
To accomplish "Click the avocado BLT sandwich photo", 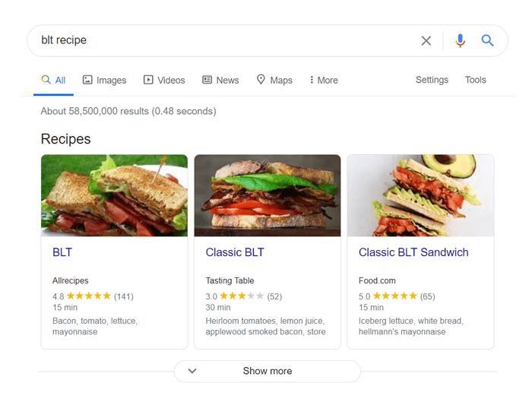I will (420, 195).
